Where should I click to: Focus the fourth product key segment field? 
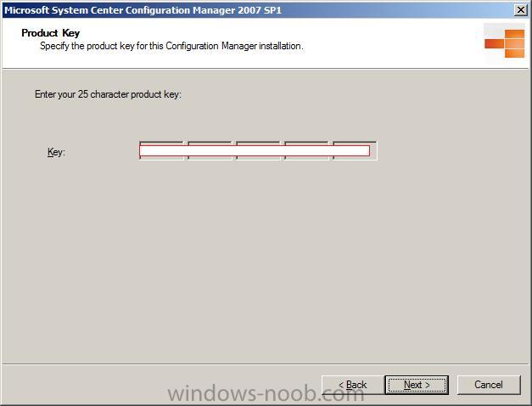[x=306, y=150]
